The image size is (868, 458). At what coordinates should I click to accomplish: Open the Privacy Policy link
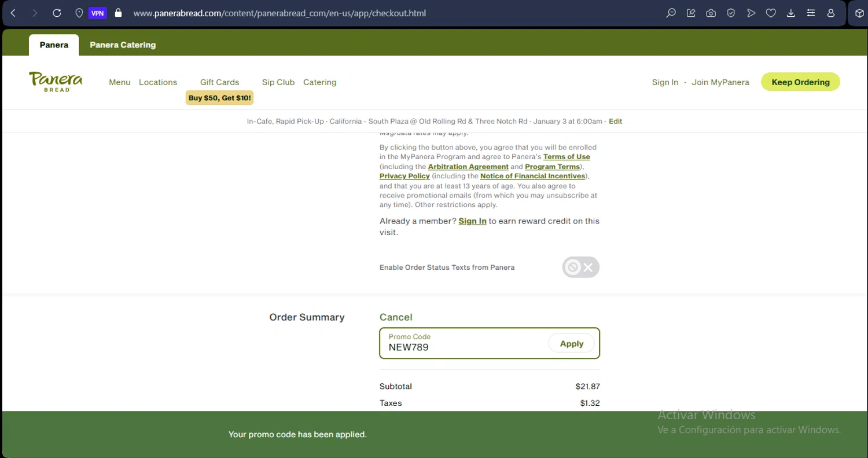pos(404,176)
